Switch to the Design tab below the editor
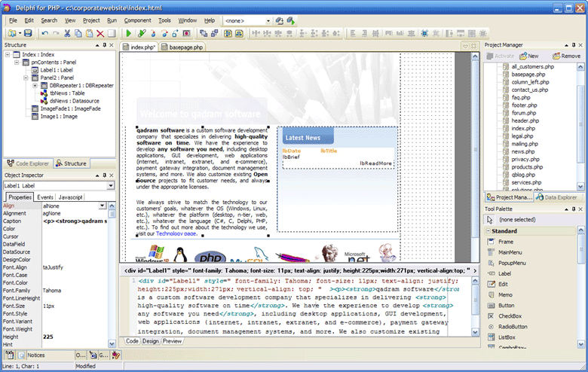This screenshot has height=372, width=588. pyautogui.click(x=150, y=341)
